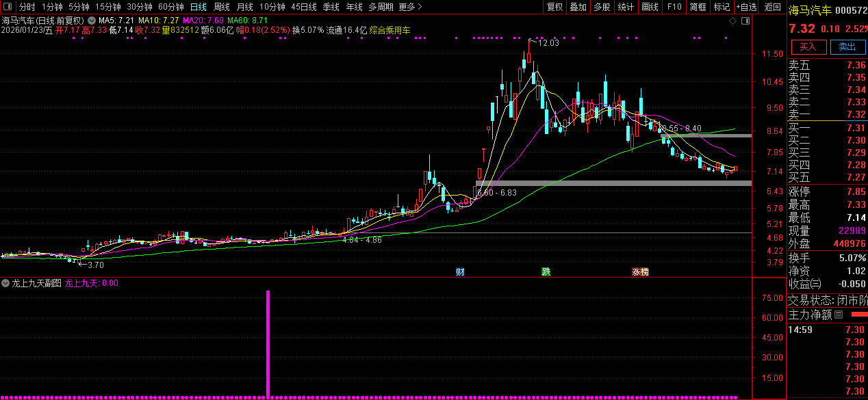Click the diamond marker icon above chart

(x=733, y=21)
